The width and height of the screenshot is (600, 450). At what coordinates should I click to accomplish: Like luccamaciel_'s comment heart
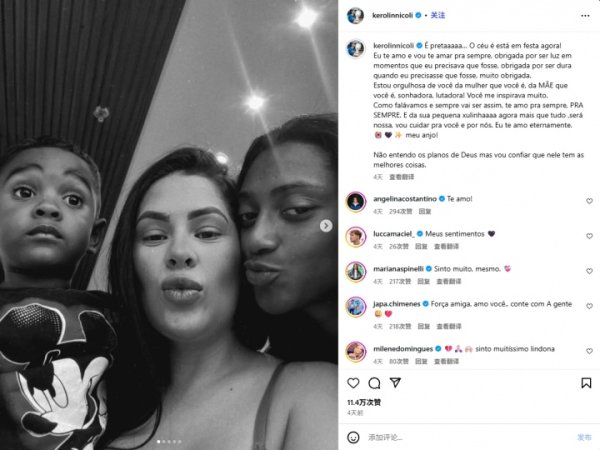[x=589, y=236]
